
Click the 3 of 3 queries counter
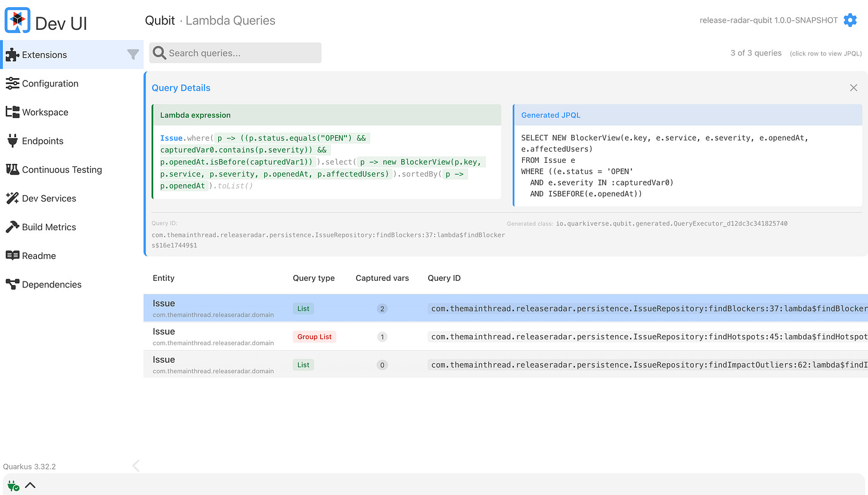point(756,53)
